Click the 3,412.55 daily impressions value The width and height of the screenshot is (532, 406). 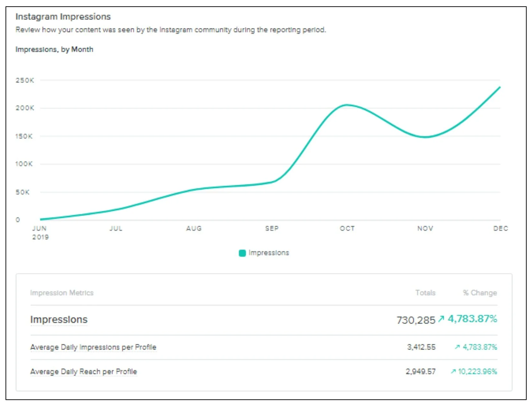(x=421, y=347)
